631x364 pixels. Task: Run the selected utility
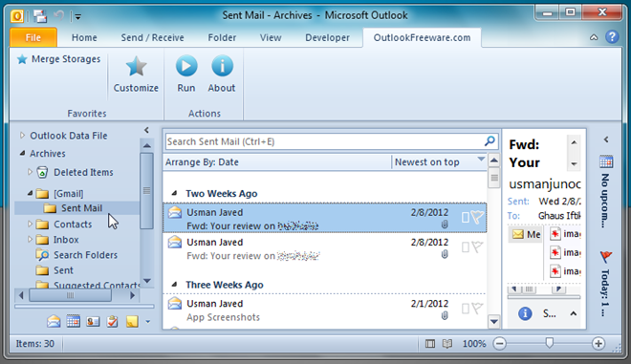tap(186, 74)
